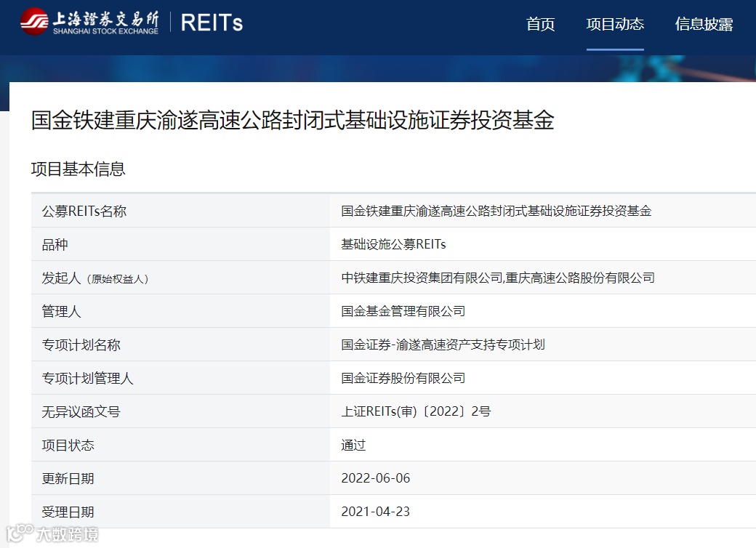This screenshot has width=756, height=548.
Task: Click the 2021-04-23 acceptance date
Action: coord(376,512)
